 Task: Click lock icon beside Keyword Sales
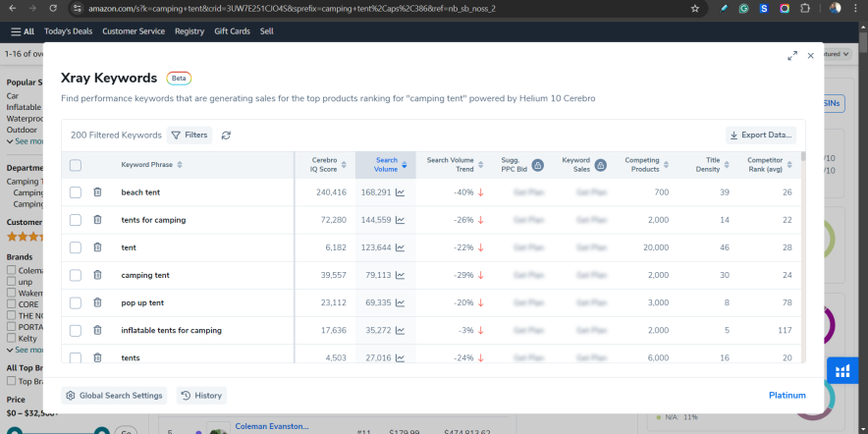pyautogui.click(x=600, y=165)
